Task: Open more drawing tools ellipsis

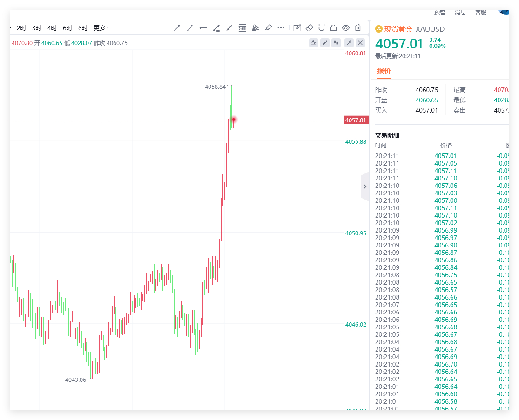Action: [x=281, y=28]
